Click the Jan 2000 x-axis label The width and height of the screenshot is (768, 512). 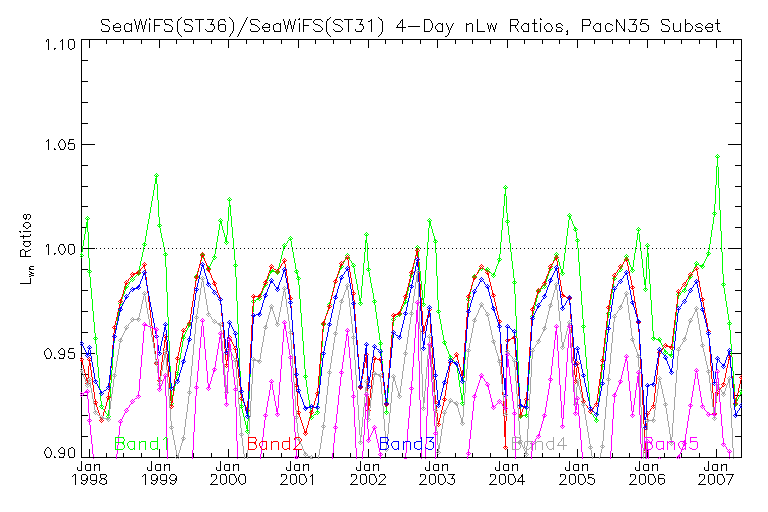coord(228,473)
